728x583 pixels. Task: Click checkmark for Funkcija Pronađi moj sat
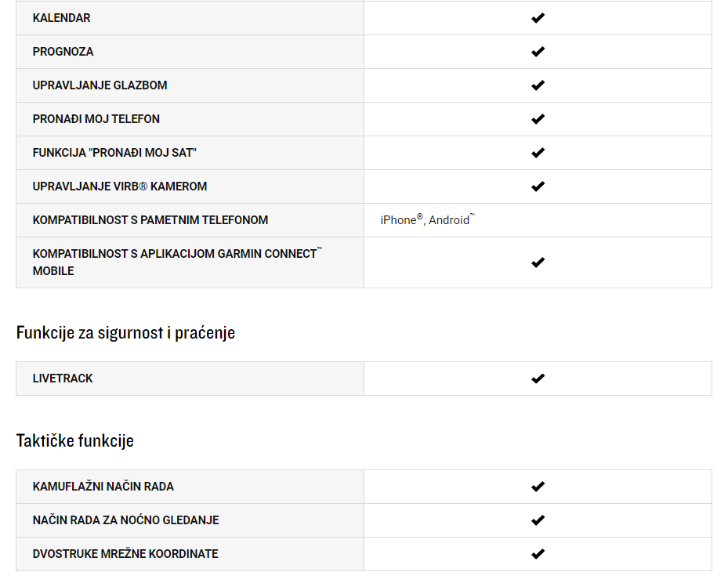[538, 153]
